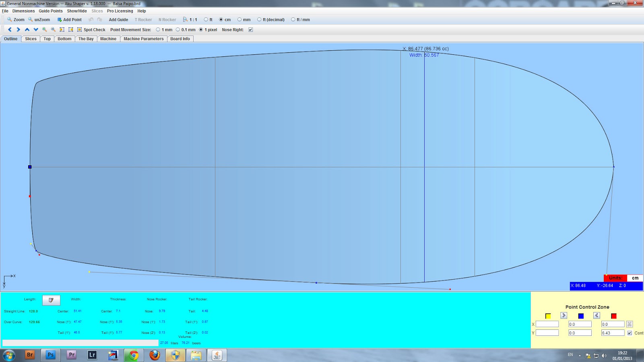This screenshot has height=362, width=644.
Task: Switch to the Board Info tab
Action: point(180,39)
